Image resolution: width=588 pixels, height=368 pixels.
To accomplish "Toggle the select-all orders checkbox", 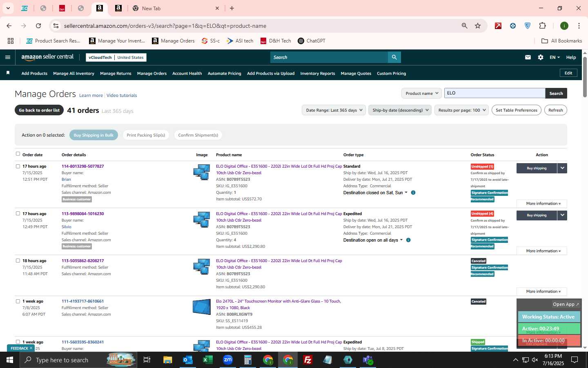I will [18, 154].
